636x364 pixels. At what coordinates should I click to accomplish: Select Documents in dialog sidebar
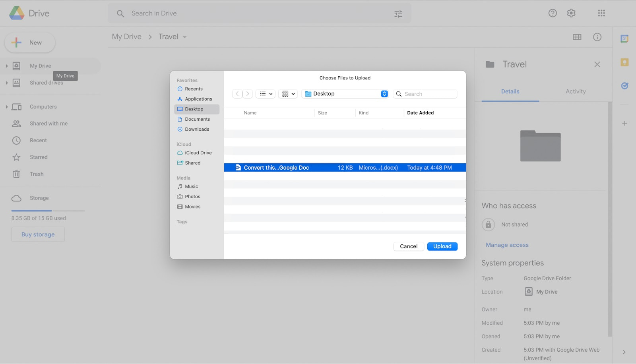197,119
